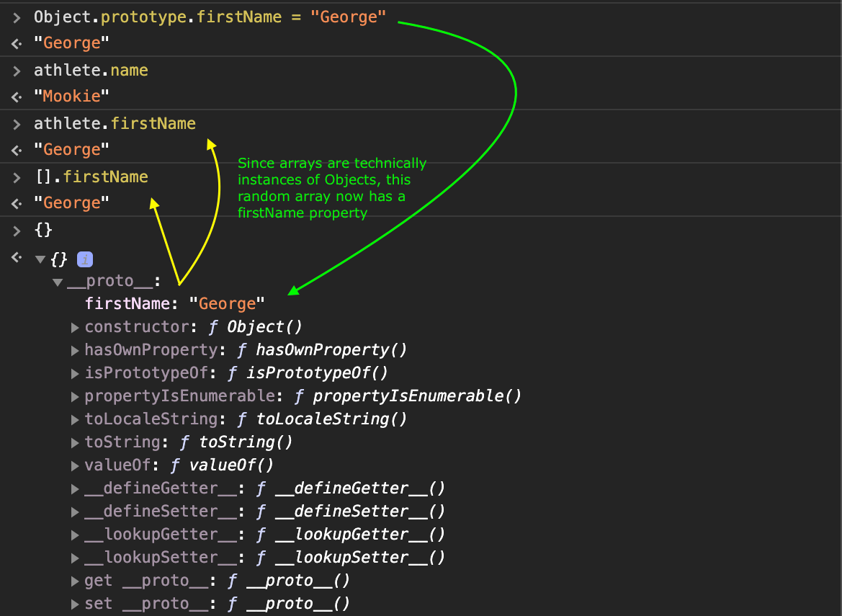Expand the get __proto__ accessor entry
842x616 pixels.
75,581
